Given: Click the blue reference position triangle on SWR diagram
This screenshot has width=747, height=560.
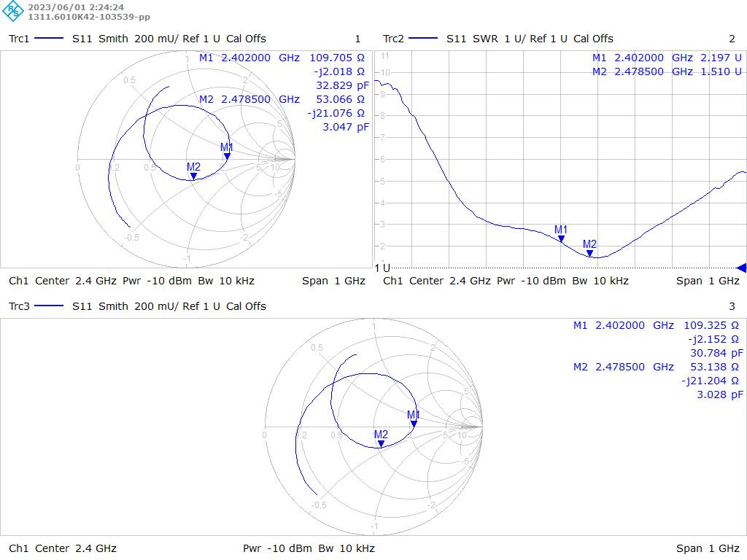Looking at the screenshot, I should tap(741, 268).
